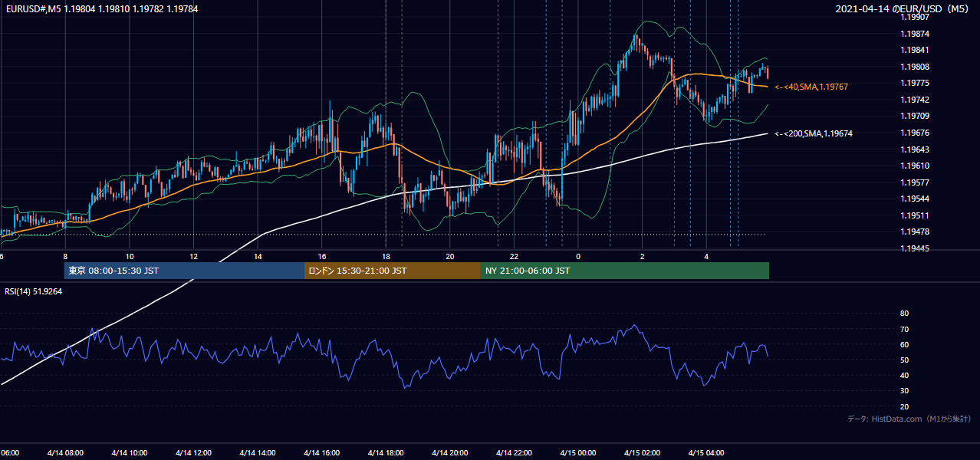Click the 4/15 02:00 bottom time label
The image size is (980, 460).
tap(642, 453)
